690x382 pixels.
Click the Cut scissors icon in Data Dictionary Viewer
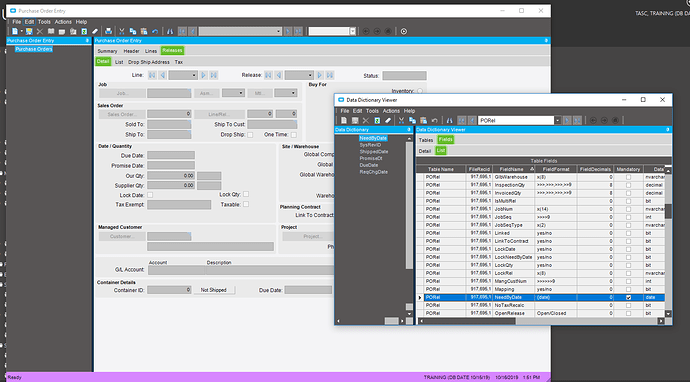click(401, 120)
